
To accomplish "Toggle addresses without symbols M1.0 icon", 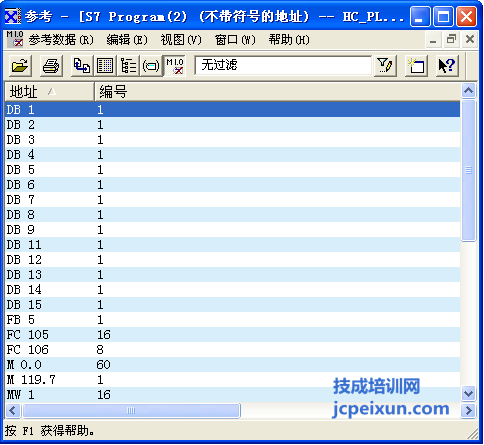I will pyautogui.click(x=174, y=66).
